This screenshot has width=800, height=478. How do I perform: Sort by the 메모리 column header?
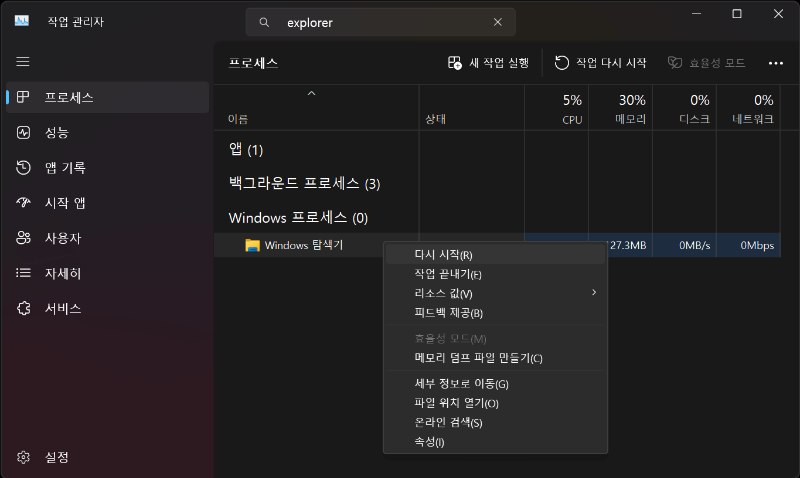(x=620, y=108)
